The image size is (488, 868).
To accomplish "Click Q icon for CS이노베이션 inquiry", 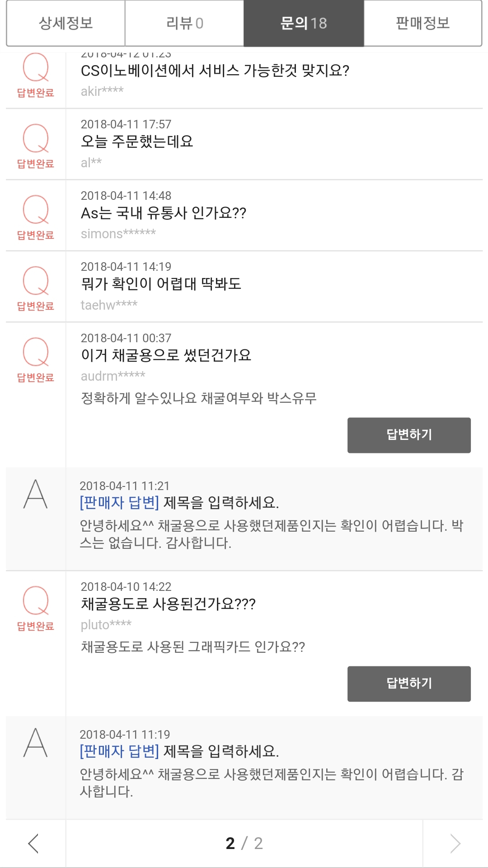I will click(x=36, y=68).
